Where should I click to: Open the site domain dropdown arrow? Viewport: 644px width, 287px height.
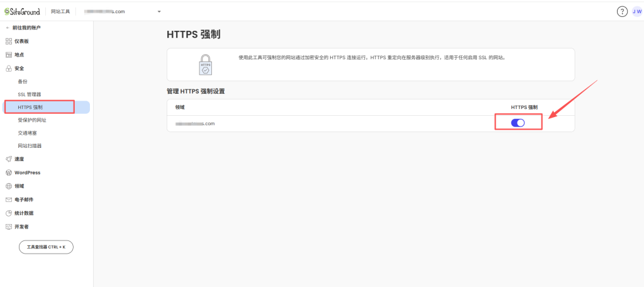[x=159, y=11]
